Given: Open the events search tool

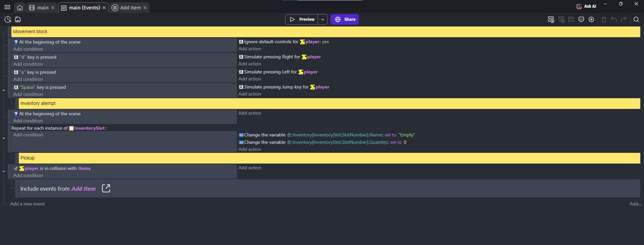Looking at the screenshot, I should 636,19.
